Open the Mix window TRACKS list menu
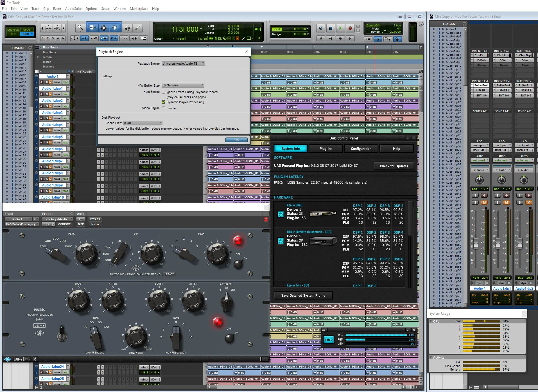 464,24
